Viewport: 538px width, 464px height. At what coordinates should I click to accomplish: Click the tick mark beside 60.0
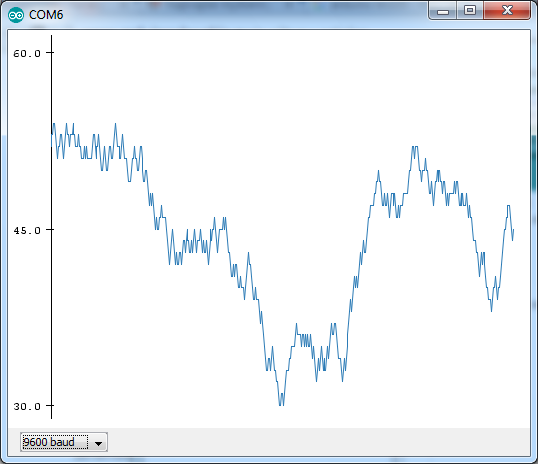pyautogui.click(x=51, y=53)
